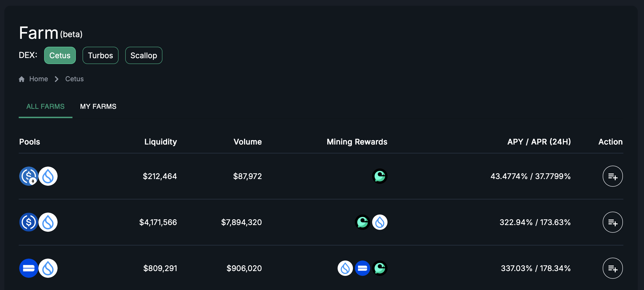
Task: Click the USDC token icon with Ethereum badge
Action: [x=29, y=176]
